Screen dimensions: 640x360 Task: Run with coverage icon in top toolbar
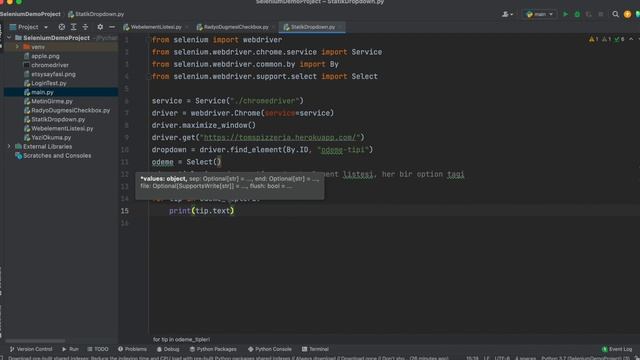(x=589, y=14)
